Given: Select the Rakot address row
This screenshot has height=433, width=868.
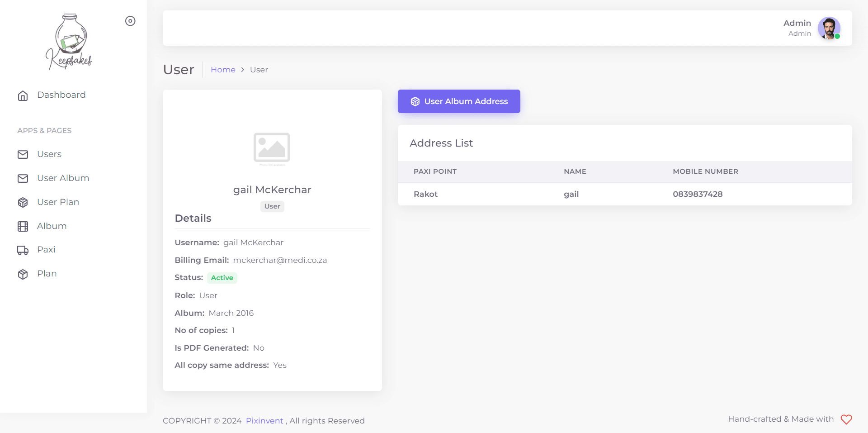Looking at the screenshot, I should (624, 194).
